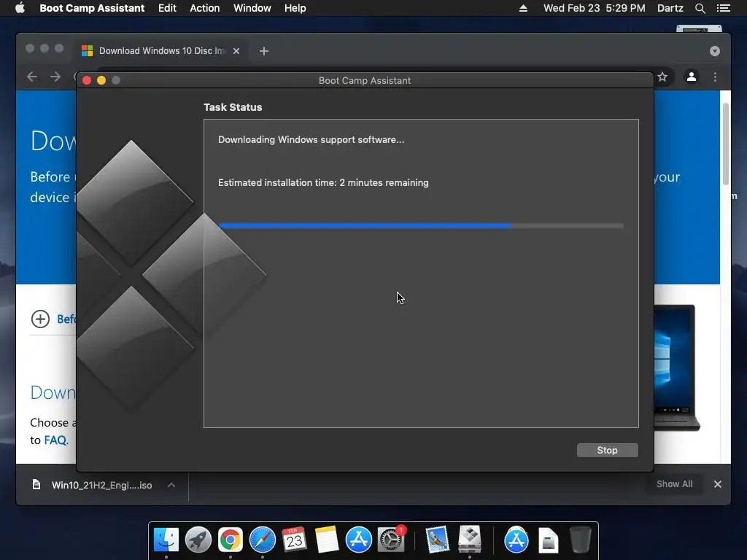The width and height of the screenshot is (747, 560).
Task: Close the Download Windows 10 browser tab
Action: (x=236, y=51)
